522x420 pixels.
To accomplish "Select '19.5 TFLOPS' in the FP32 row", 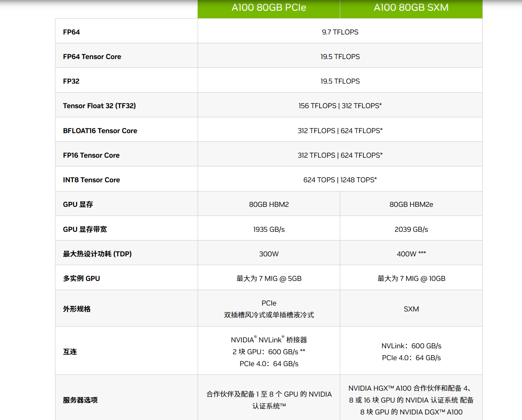I will 340,81.
